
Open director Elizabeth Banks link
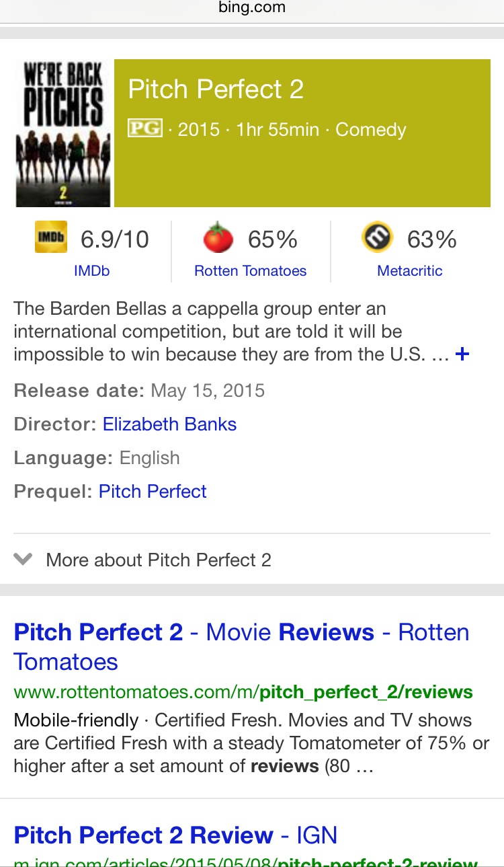pos(169,424)
